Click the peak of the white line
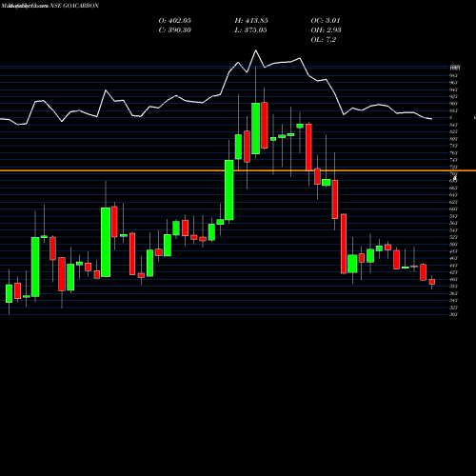 coord(255,50)
